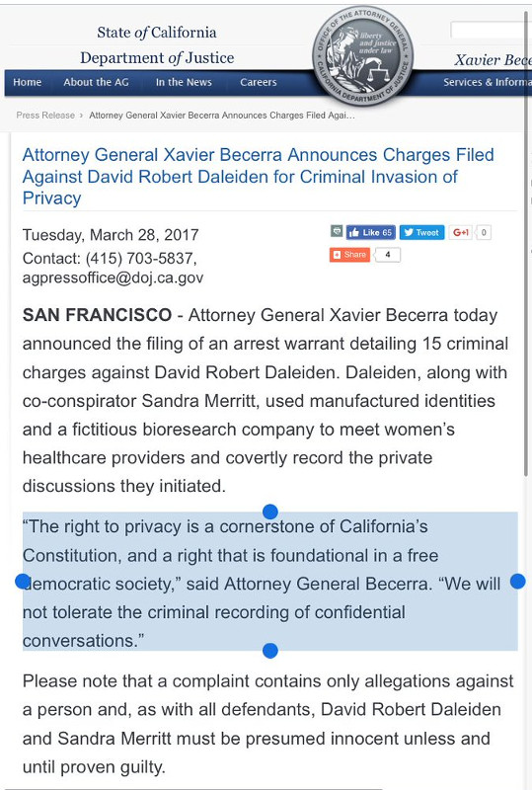Click the right text selection handle

[x=518, y=582]
